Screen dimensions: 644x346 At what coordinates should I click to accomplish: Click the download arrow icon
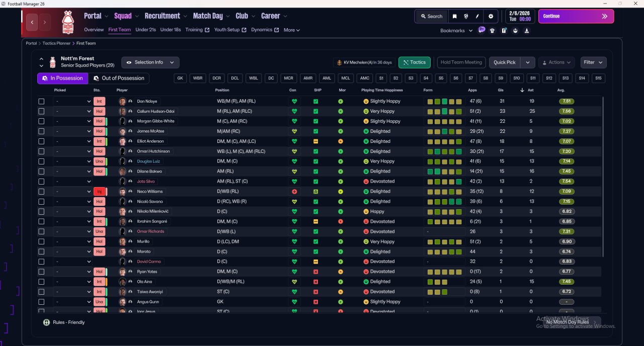pyautogui.click(x=526, y=31)
